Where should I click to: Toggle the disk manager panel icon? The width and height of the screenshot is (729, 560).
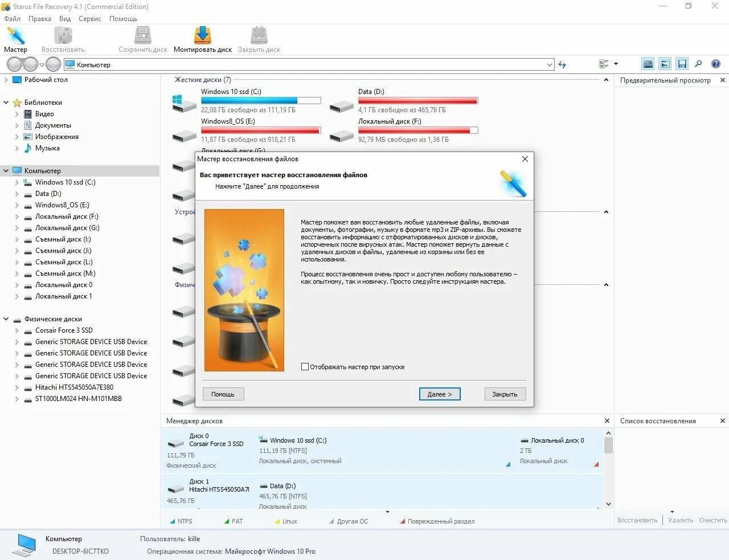[648, 64]
